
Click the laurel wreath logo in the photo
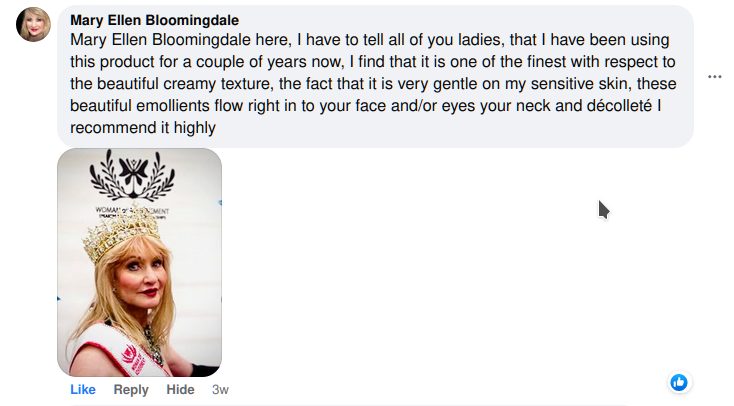[132, 176]
